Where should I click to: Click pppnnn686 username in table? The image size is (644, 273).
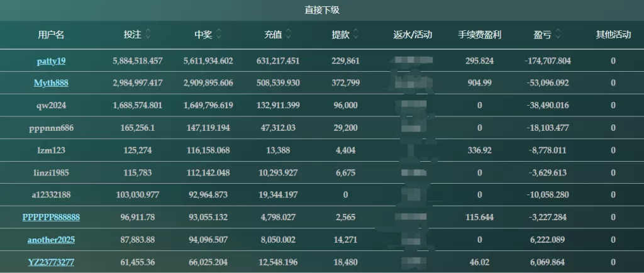click(x=52, y=128)
